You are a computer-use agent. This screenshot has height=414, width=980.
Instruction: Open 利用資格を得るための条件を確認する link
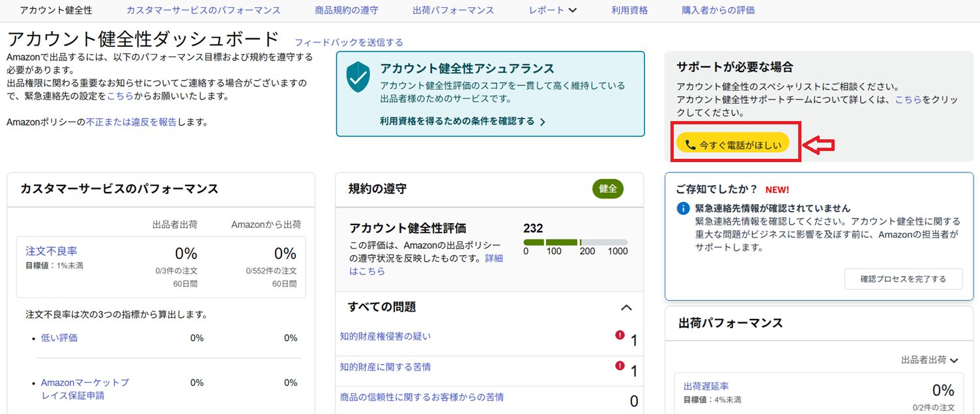463,121
